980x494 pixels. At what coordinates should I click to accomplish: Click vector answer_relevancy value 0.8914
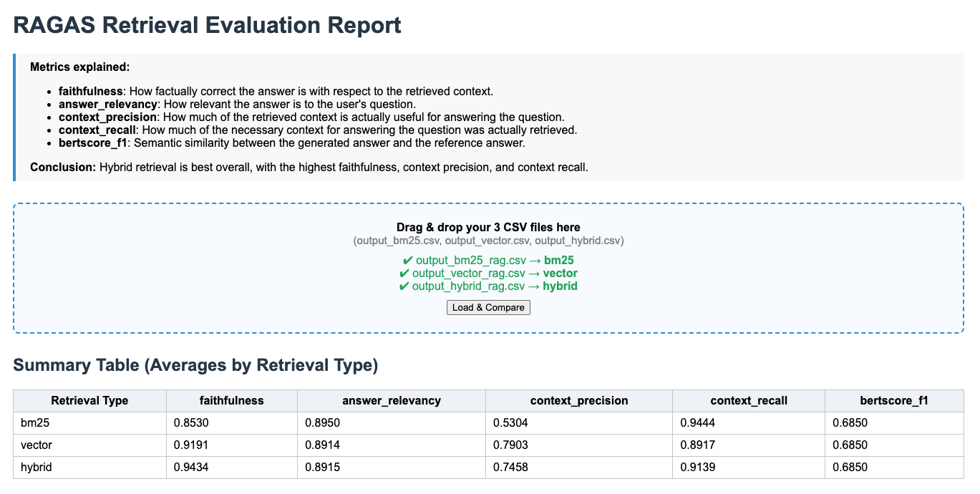(x=322, y=445)
